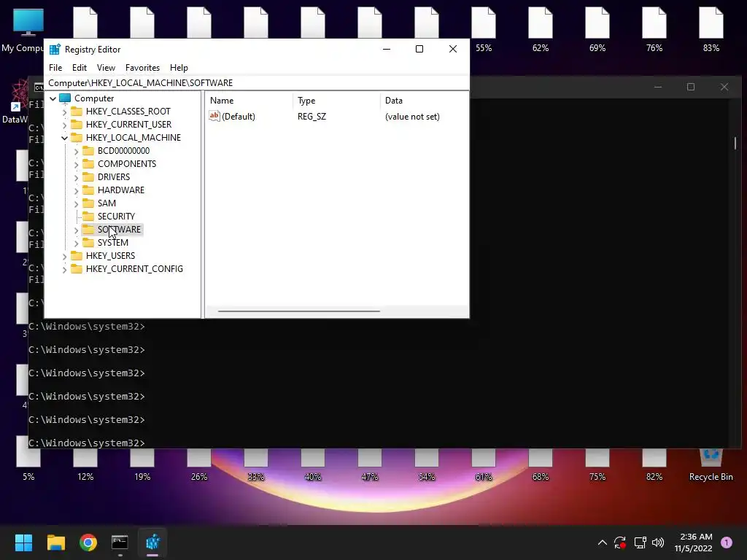Select the SAM folder icon
This screenshot has height=560, width=747.
pyautogui.click(x=88, y=203)
